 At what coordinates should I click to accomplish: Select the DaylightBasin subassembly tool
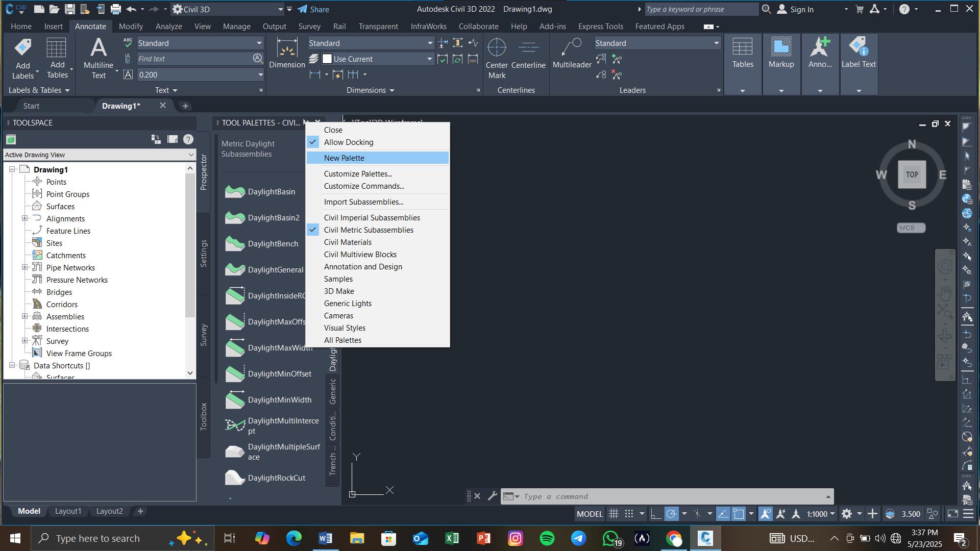coord(260,192)
